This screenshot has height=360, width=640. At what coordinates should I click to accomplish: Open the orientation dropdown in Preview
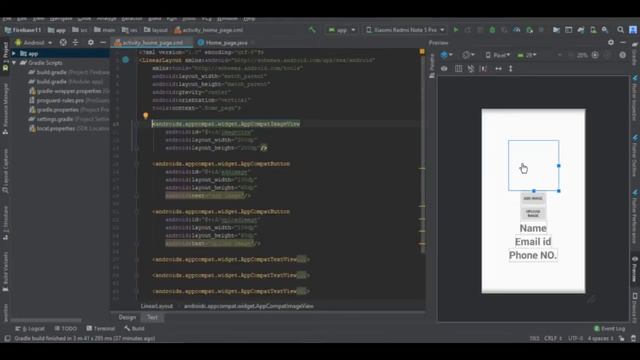(x=468, y=55)
